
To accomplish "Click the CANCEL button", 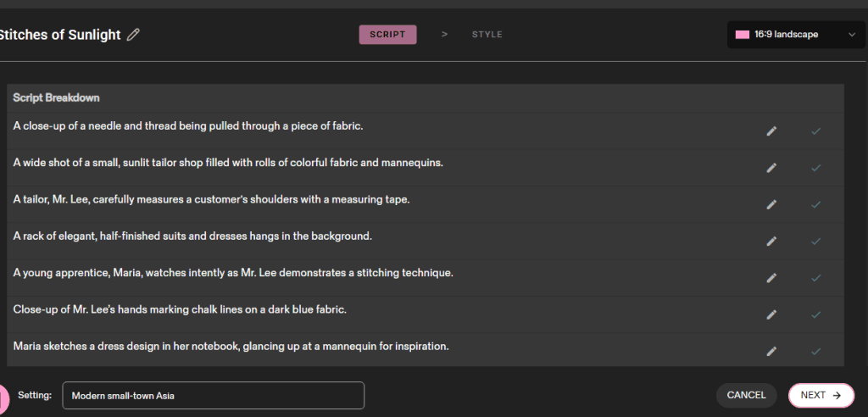I will point(746,396).
